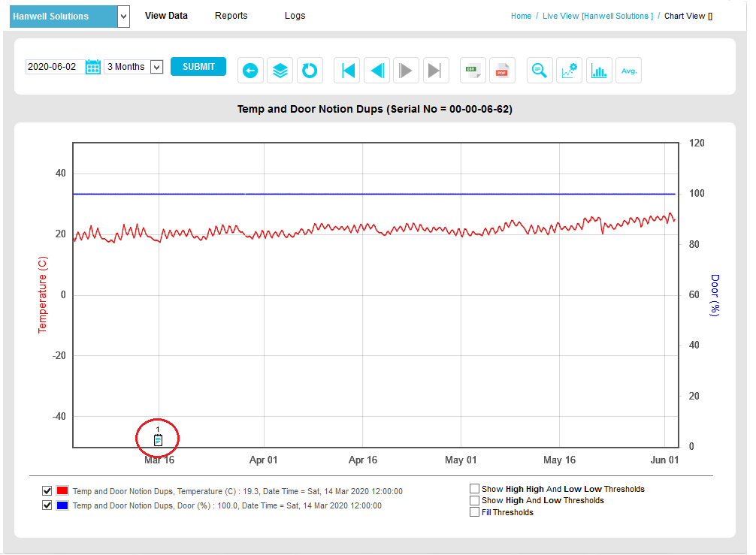
Task: Open the bar chart statistics icon
Action: (x=599, y=71)
